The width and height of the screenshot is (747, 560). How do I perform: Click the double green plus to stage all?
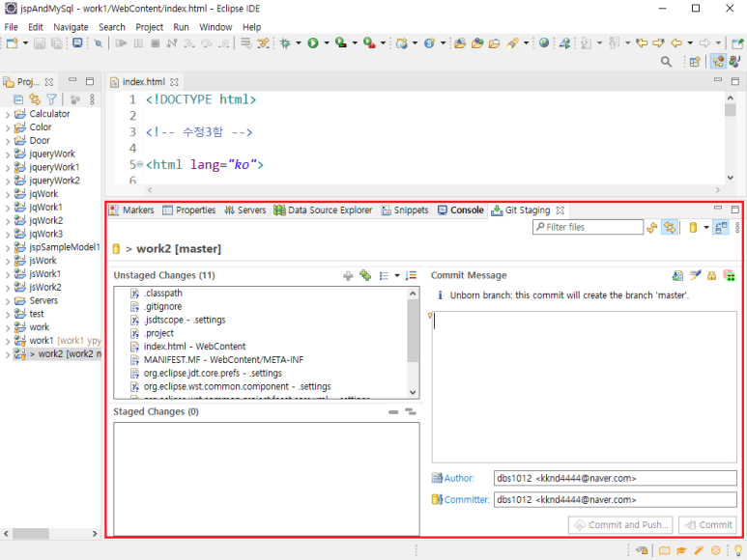click(365, 275)
